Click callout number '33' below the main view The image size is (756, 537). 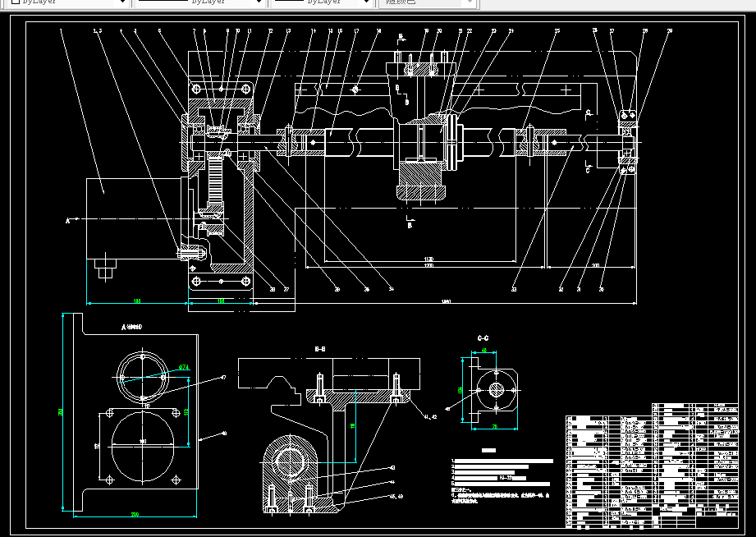tap(514, 290)
